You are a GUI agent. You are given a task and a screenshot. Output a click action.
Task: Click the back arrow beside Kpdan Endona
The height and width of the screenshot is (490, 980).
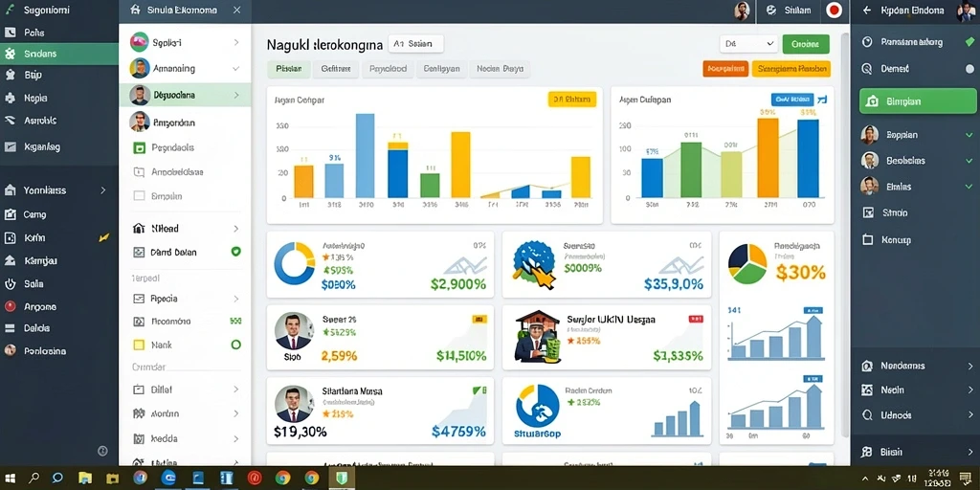(x=866, y=10)
